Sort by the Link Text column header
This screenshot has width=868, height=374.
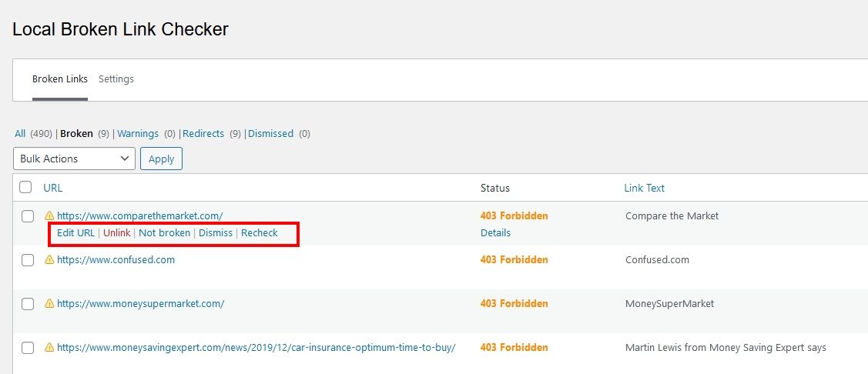(x=645, y=188)
